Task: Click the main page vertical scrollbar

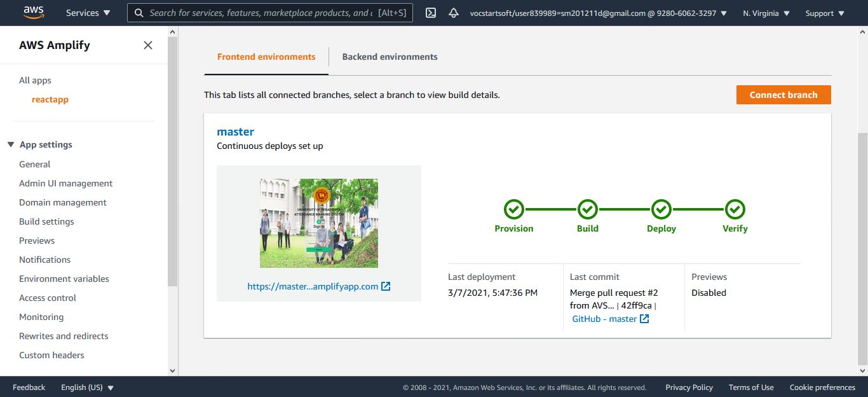Action: point(862,248)
